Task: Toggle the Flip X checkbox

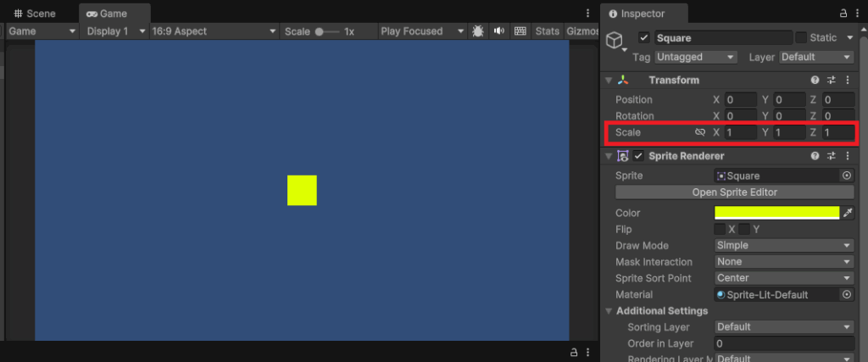Action: pyautogui.click(x=720, y=229)
